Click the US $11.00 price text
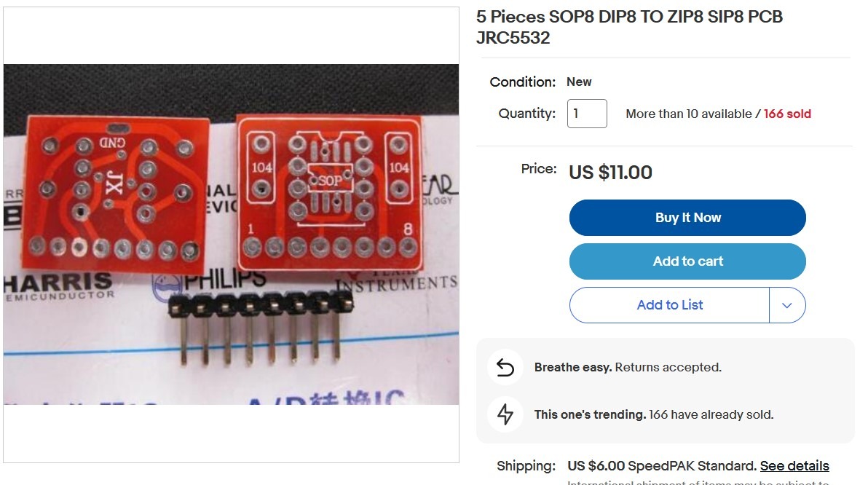This screenshot has width=868, height=485. pos(611,172)
